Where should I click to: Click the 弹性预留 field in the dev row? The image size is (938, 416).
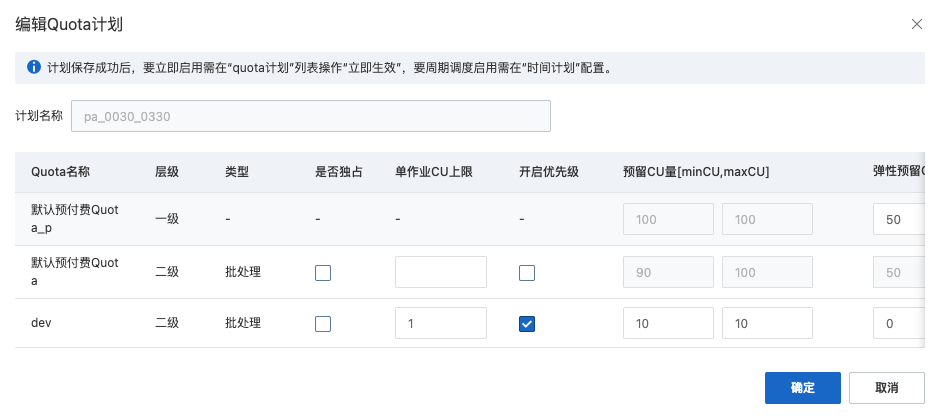point(899,323)
